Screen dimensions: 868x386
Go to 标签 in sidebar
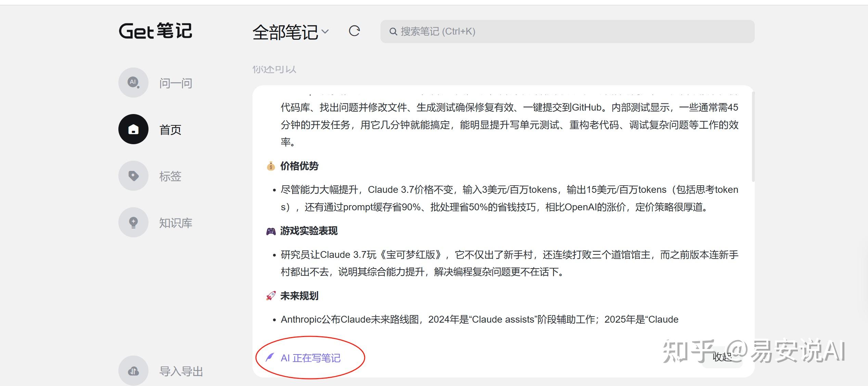click(x=170, y=176)
